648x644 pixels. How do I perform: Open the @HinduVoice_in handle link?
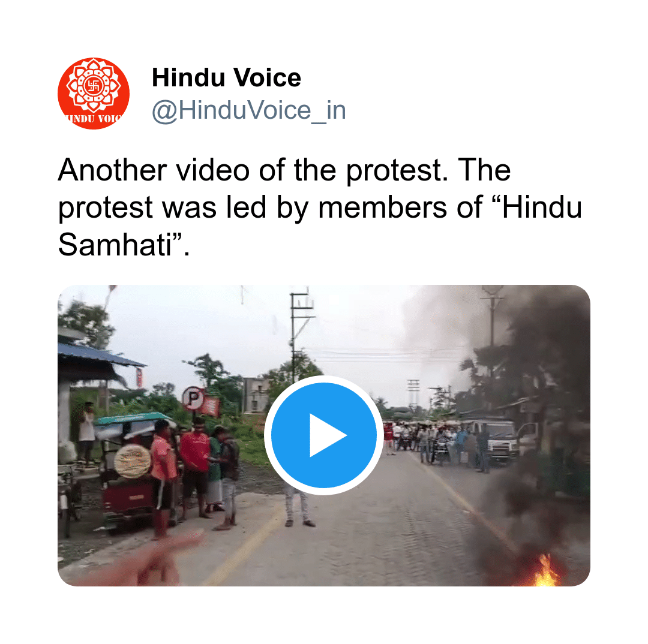249,110
